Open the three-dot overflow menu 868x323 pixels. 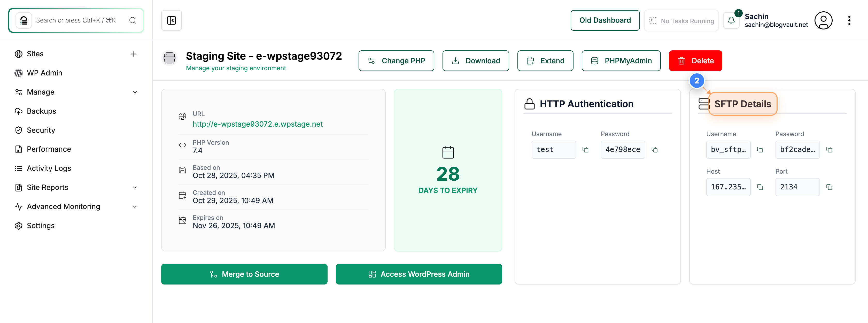849,21
